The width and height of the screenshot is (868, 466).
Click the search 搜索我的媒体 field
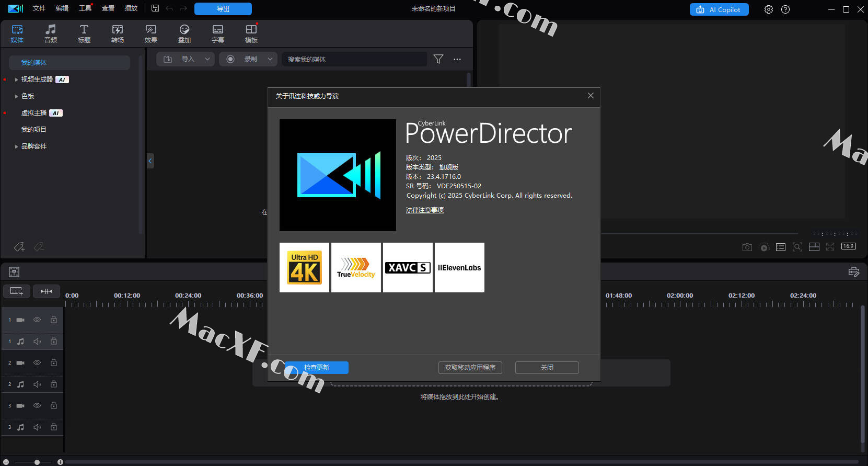coord(354,59)
